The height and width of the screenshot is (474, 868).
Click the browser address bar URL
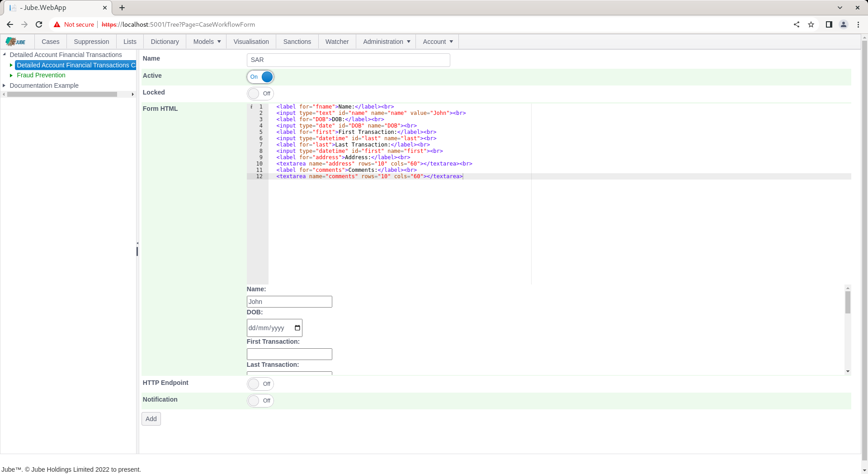pyautogui.click(x=178, y=24)
